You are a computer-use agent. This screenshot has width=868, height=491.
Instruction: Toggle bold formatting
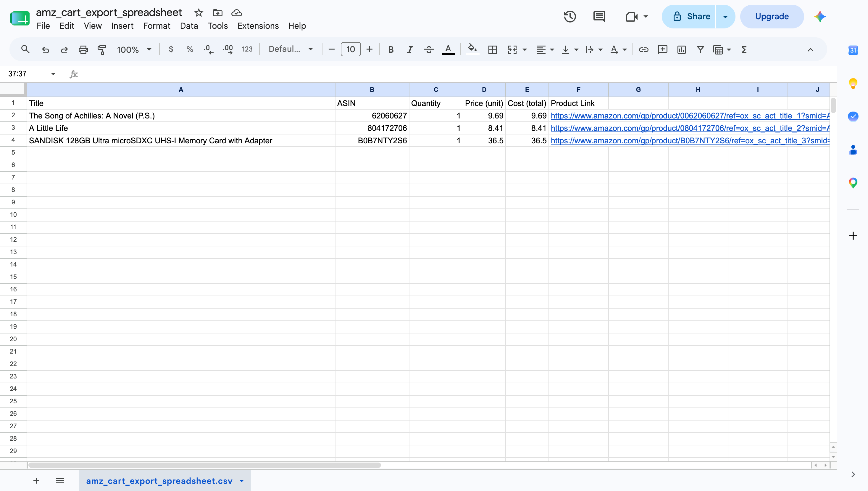click(391, 49)
